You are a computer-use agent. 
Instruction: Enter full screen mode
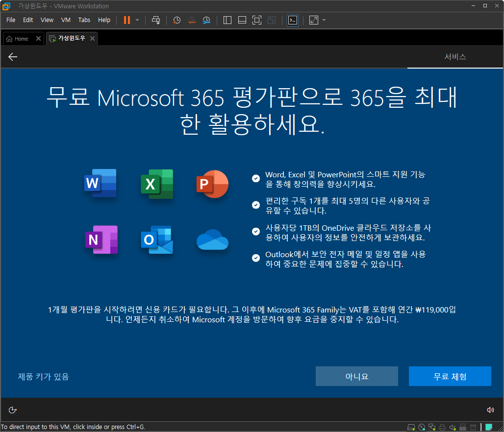pos(257,20)
